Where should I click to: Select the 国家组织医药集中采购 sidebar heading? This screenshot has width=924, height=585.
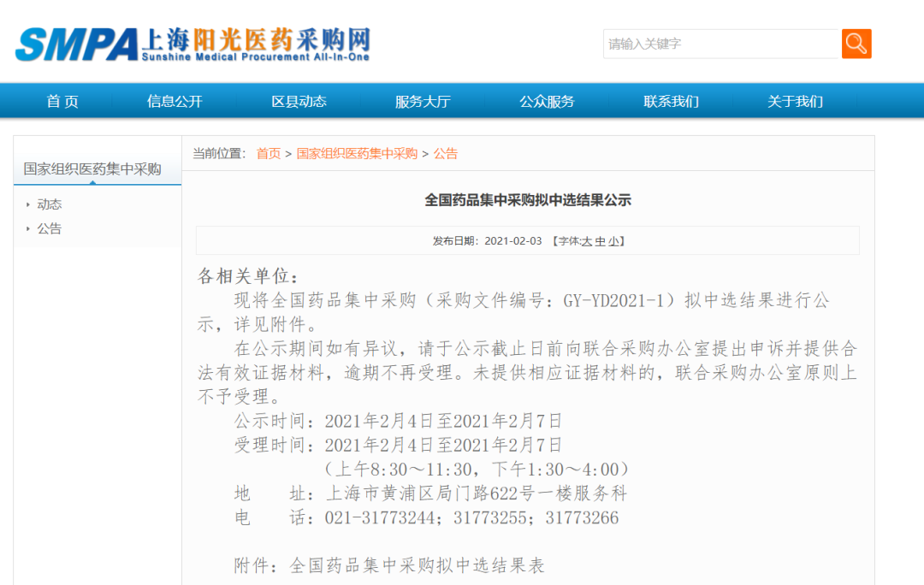point(92,168)
